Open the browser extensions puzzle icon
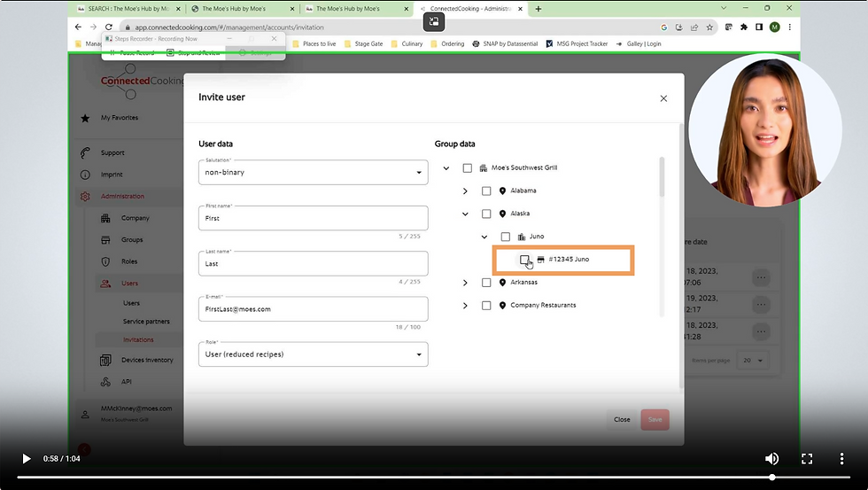Viewport: 868px width, 490px height. pyautogui.click(x=744, y=27)
